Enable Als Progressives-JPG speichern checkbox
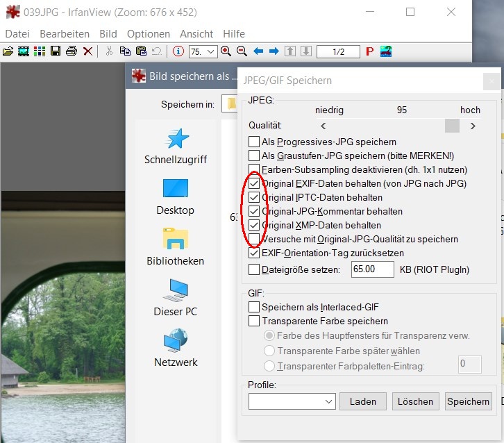 254,142
